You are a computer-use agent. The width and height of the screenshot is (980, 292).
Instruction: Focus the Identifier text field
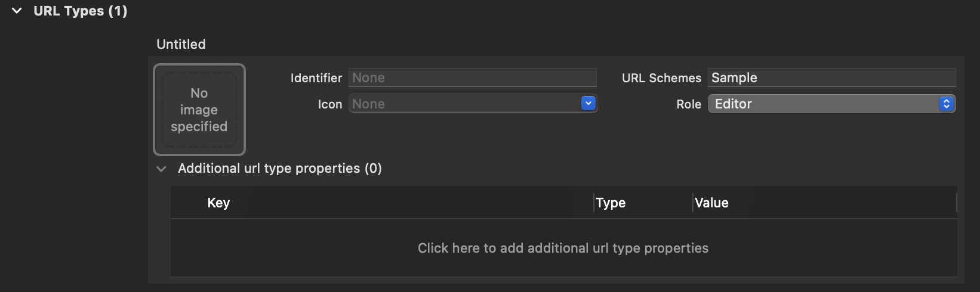pyautogui.click(x=472, y=77)
